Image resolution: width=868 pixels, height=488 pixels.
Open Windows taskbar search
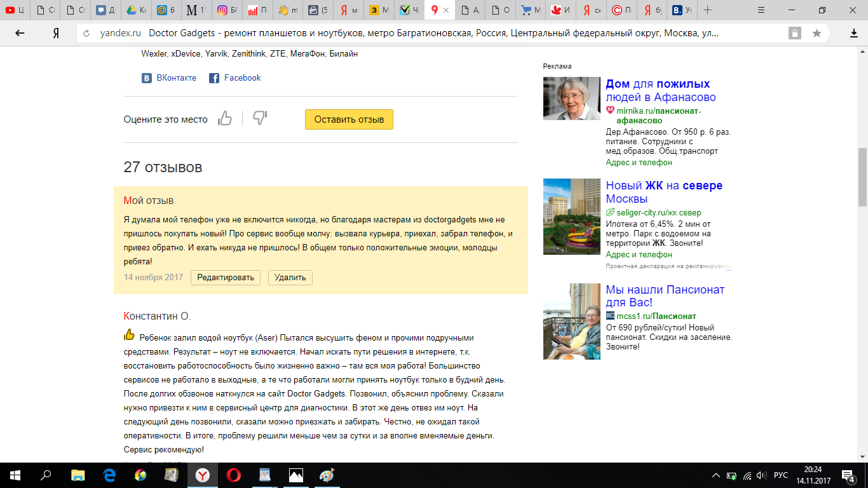[46, 475]
